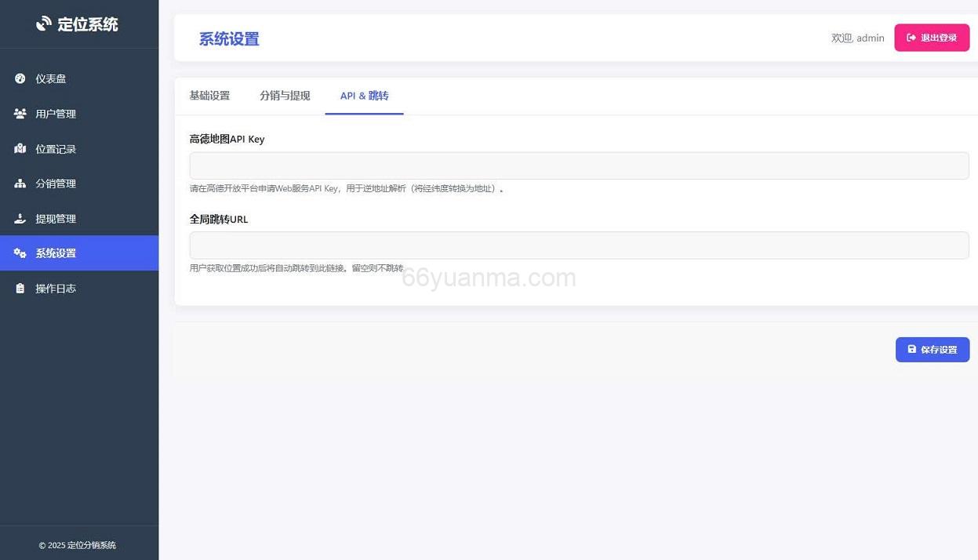
Task: Navigate to 操作日志 in the sidebar
Action: click(56, 288)
